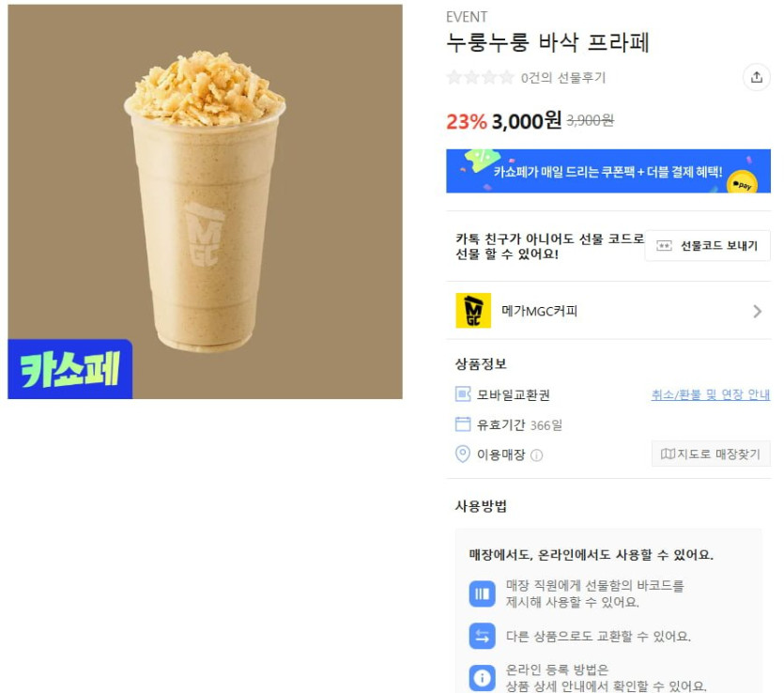
Task: Click the mobile voucher icon
Action: click(463, 394)
